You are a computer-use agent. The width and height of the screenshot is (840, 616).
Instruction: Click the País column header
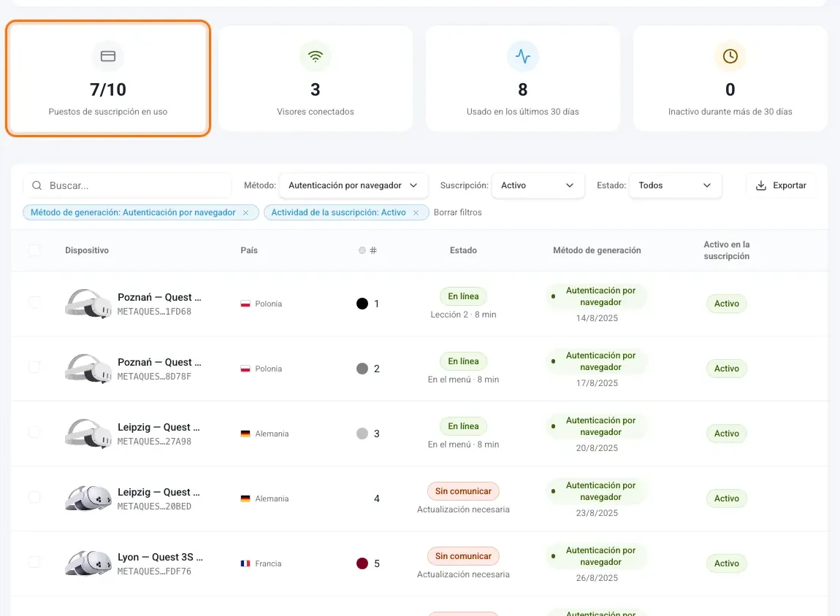tap(249, 250)
